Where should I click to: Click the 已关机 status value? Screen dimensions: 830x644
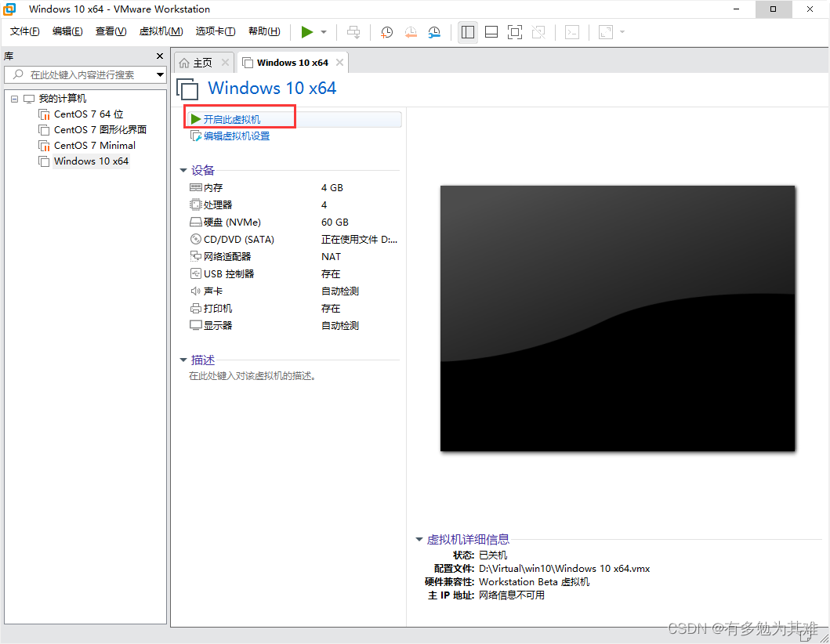(493, 555)
